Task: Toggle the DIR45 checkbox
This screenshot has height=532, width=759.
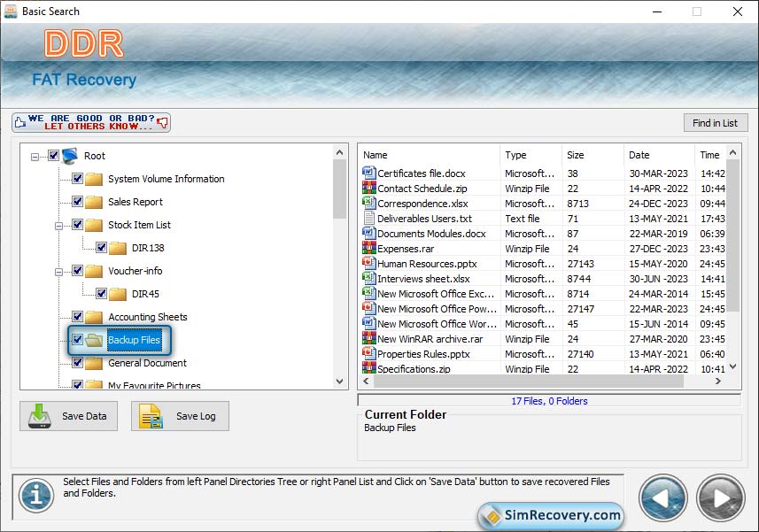Action: (101, 293)
